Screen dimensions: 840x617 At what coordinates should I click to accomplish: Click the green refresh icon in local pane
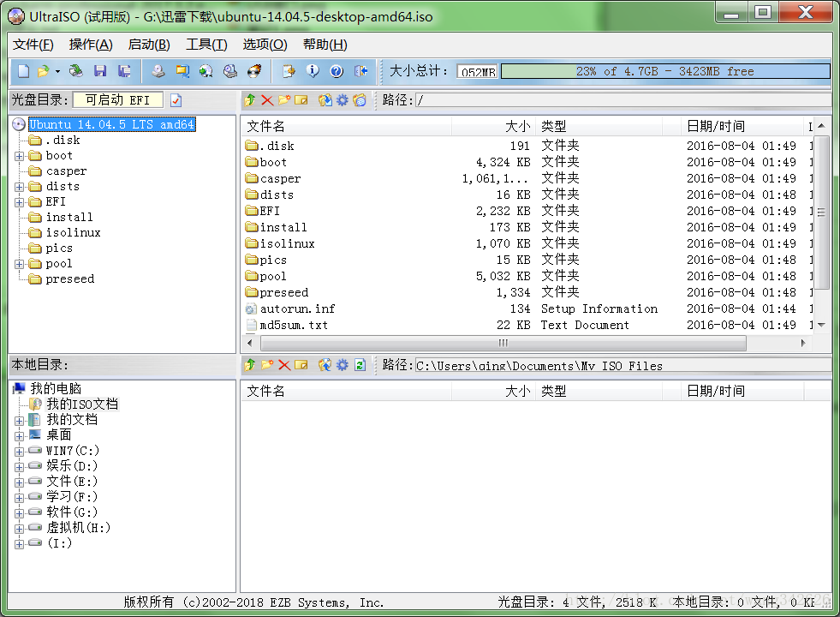(x=360, y=365)
